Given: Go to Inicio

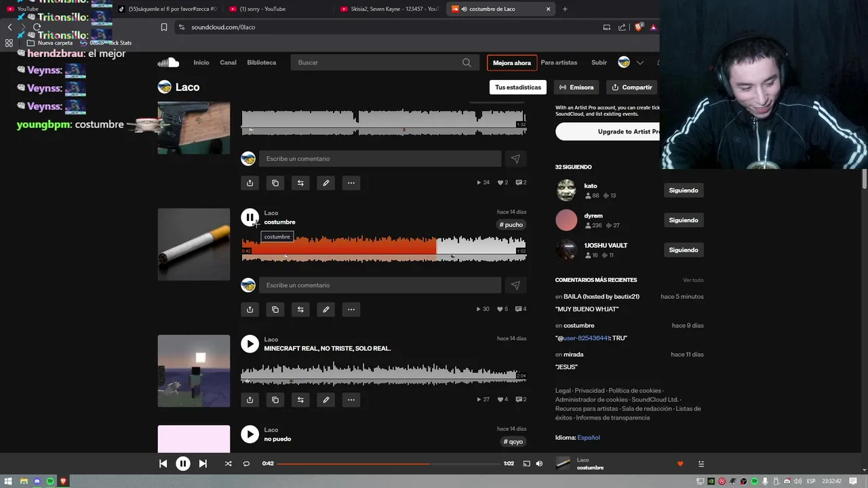Looking at the screenshot, I should (x=201, y=62).
